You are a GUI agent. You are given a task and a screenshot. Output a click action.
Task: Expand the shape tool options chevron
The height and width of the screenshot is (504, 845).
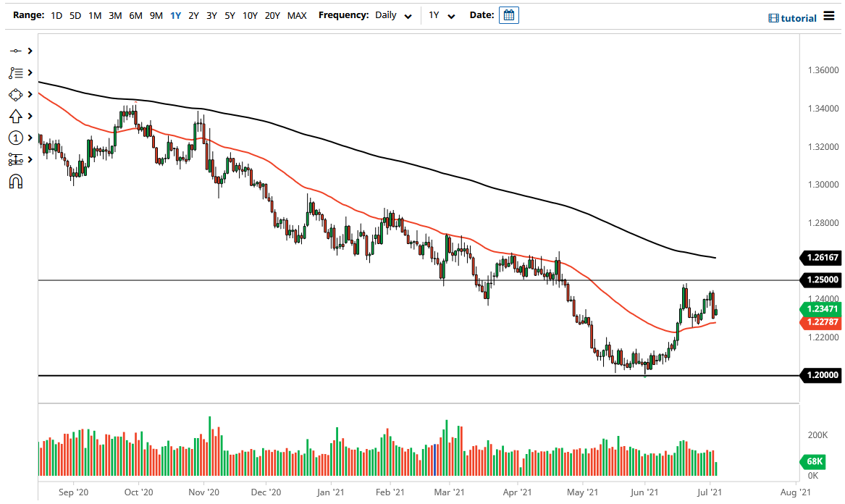[x=29, y=94]
